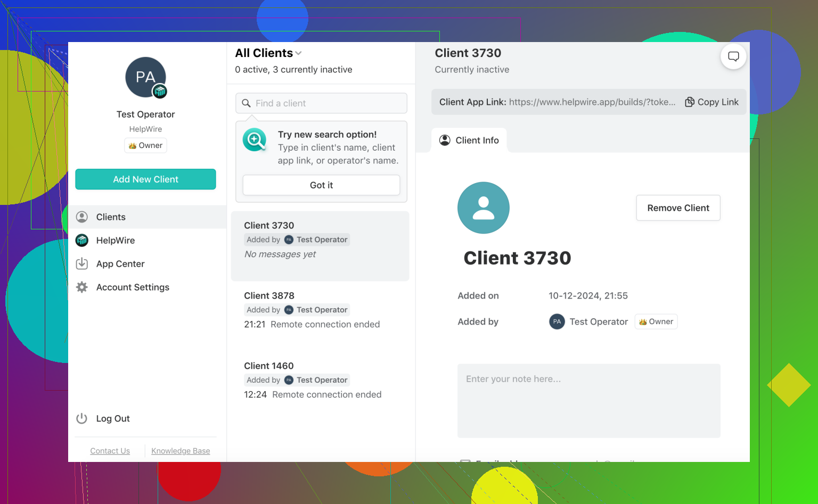Click HelpWire company name under Test Operator

145,129
